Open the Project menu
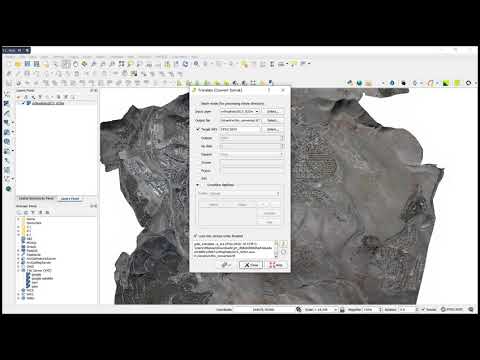 click(x=9, y=57)
